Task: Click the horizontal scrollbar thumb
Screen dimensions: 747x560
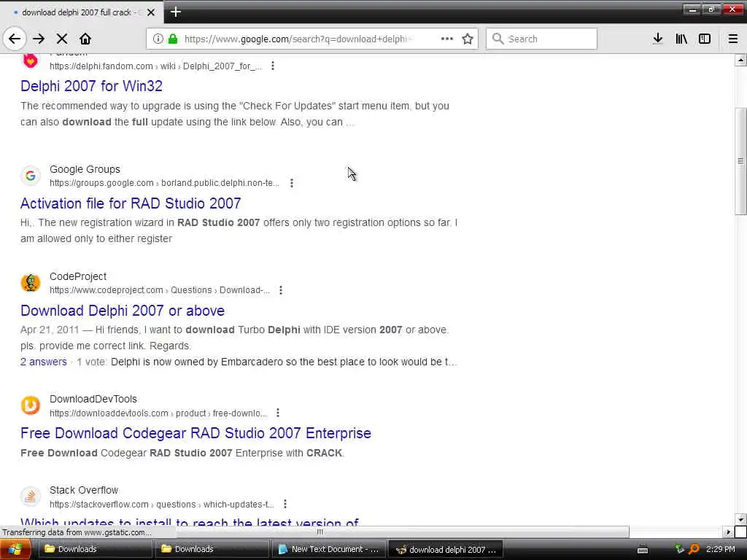Action: (x=320, y=532)
